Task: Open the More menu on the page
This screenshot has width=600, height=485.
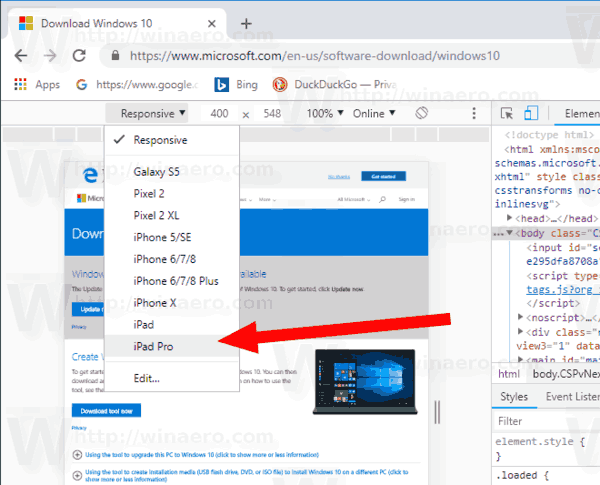Action: [x=267, y=199]
